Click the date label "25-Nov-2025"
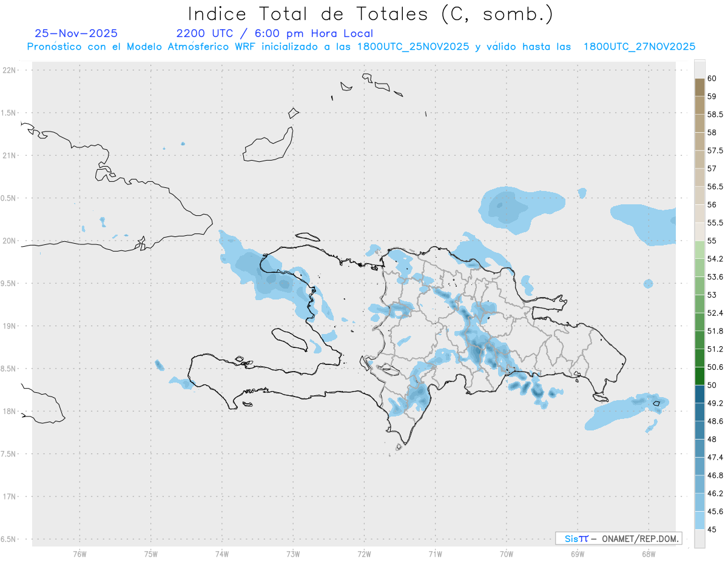This screenshot has width=728, height=562. pyautogui.click(x=76, y=33)
